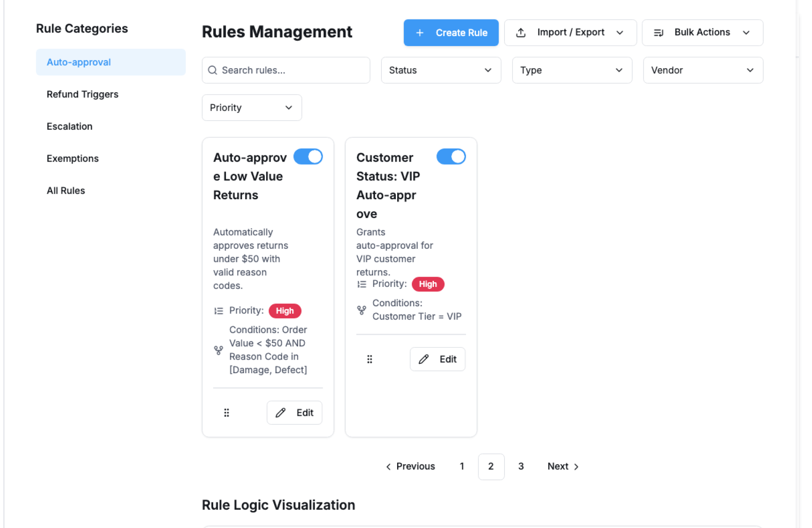Click the upload icon in Import / Export
The width and height of the screenshot is (812, 528).
[x=521, y=33]
